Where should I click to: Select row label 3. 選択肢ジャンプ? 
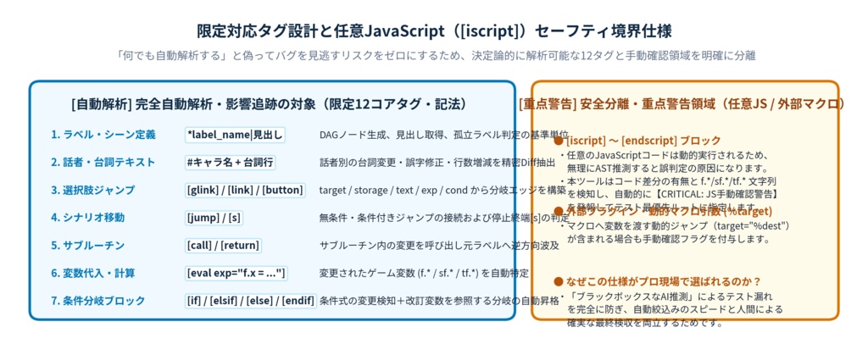(x=93, y=191)
